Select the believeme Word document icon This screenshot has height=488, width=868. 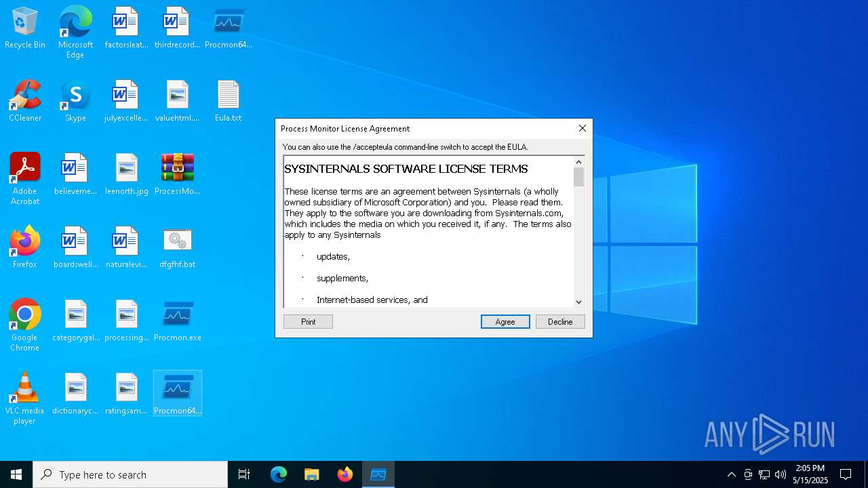pyautogui.click(x=75, y=175)
